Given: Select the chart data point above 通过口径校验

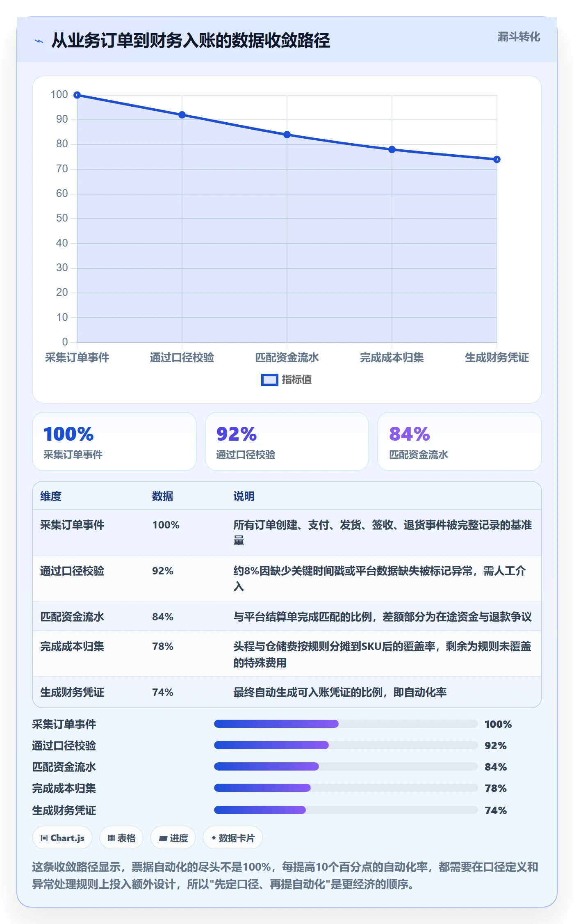Looking at the screenshot, I should pyautogui.click(x=182, y=115).
